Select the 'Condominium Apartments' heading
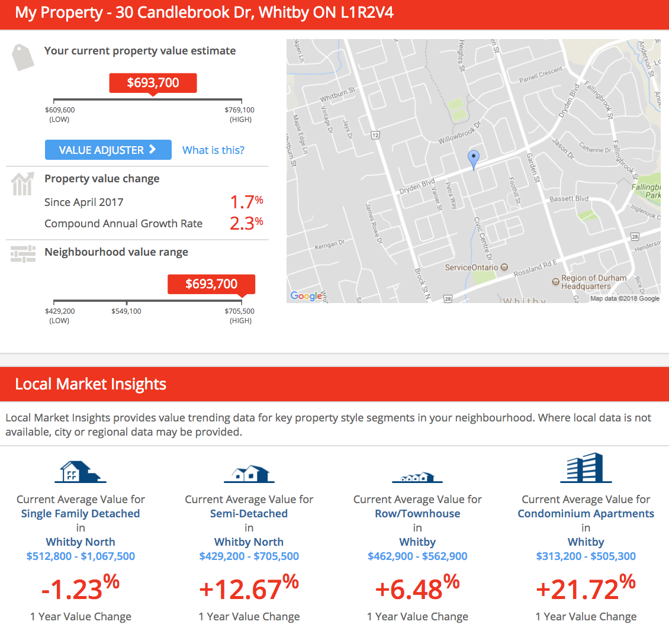669x644 pixels. 586,514
